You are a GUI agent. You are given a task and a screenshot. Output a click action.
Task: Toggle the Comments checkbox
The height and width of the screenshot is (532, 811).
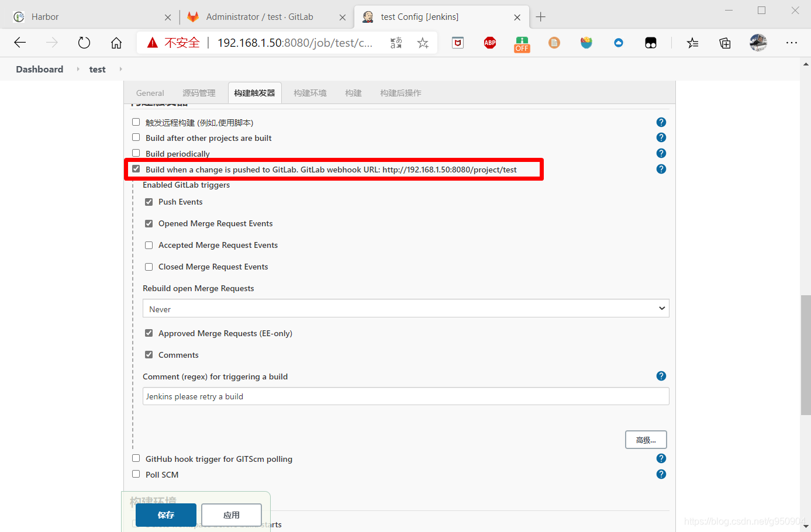[149, 355]
